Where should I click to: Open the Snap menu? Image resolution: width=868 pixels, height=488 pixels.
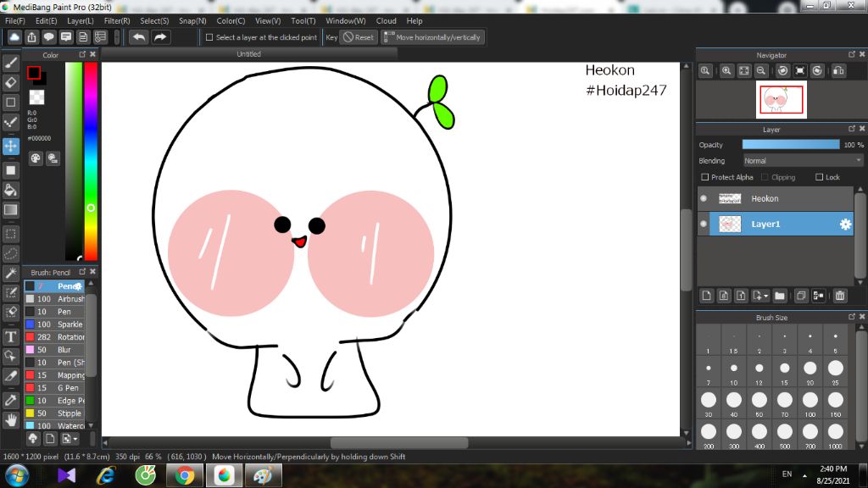click(x=192, y=20)
